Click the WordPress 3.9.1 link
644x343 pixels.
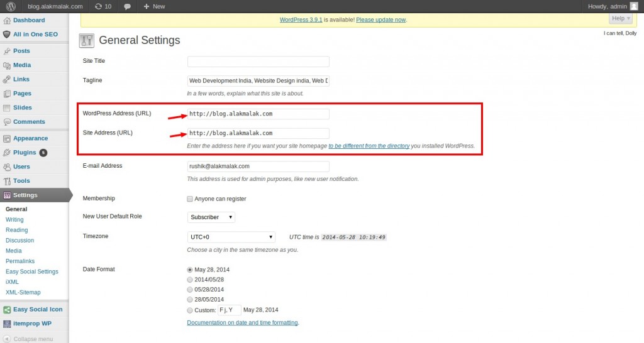click(301, 19)
